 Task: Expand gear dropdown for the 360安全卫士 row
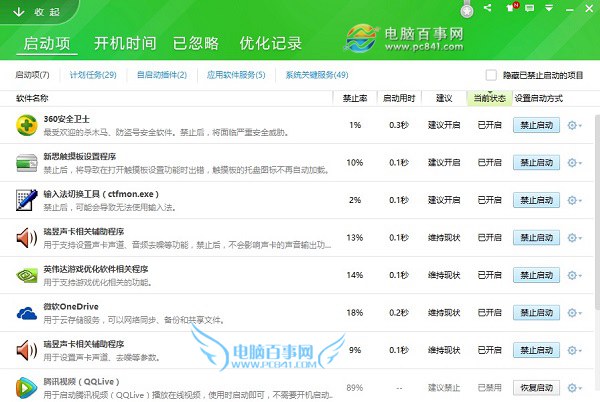tap(575, 125)
